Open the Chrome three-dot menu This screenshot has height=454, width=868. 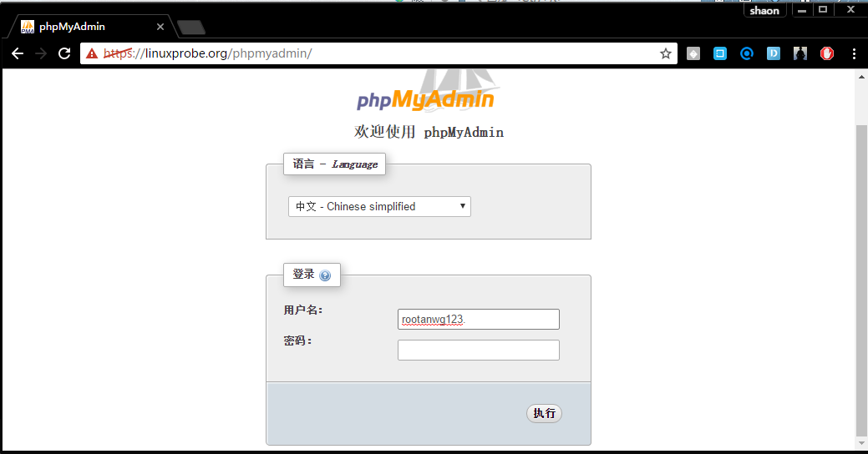[854, 53]
